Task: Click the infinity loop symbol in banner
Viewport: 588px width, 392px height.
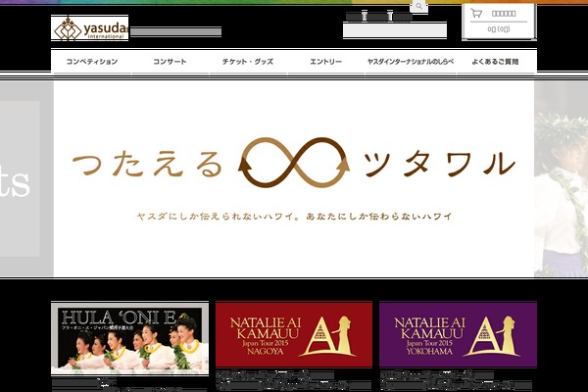Action: pyautogui.click(x=294, y=162)
